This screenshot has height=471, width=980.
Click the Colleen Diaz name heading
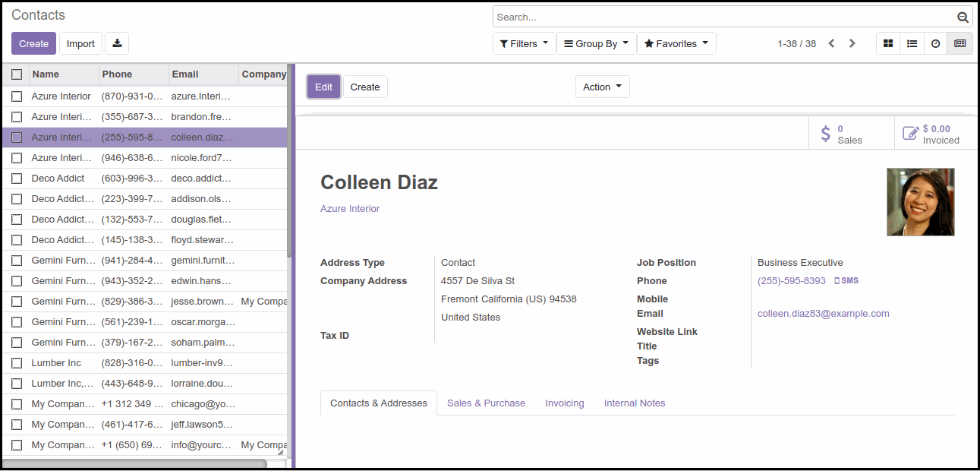tap(379, 182)
